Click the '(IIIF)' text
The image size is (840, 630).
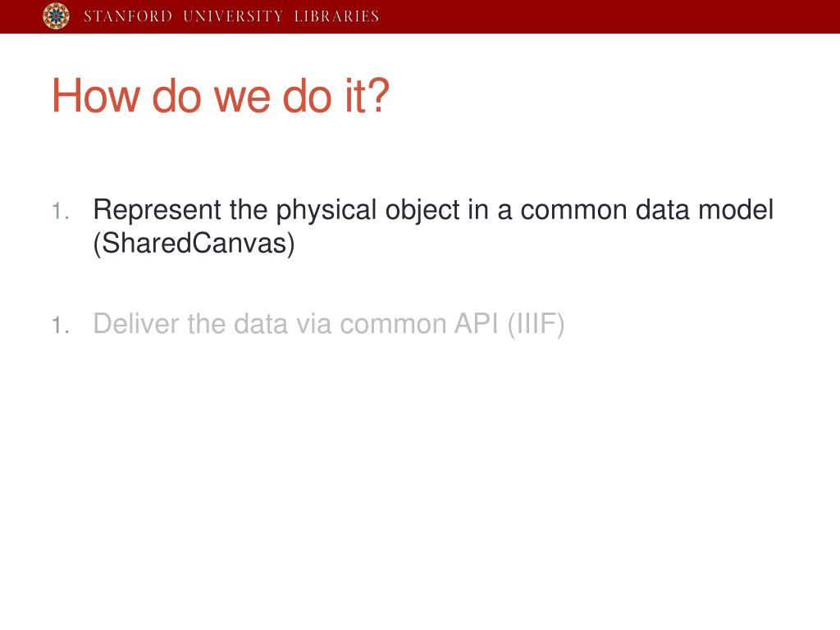tap(536, 324)
